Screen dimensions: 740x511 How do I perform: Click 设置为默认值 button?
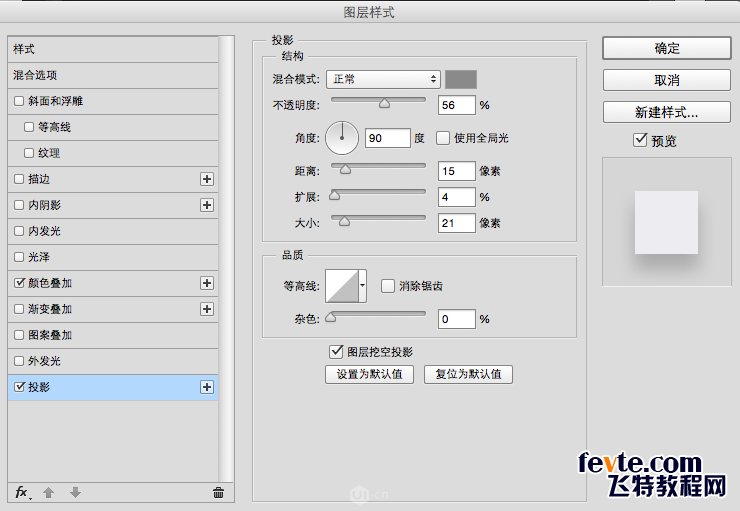point(369,374)
